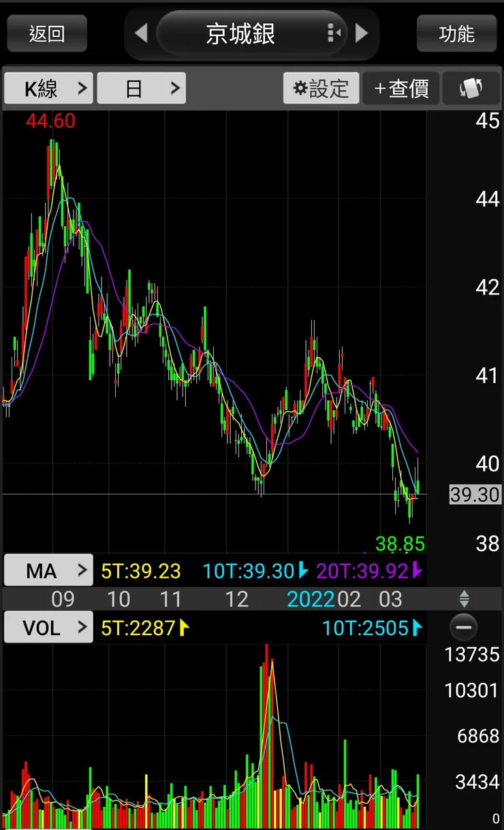Image resolution: width=504 pixels, height=830 pixels.
Task: Open stock list icon beside 京城銀
Action: (x=333, y=33)
